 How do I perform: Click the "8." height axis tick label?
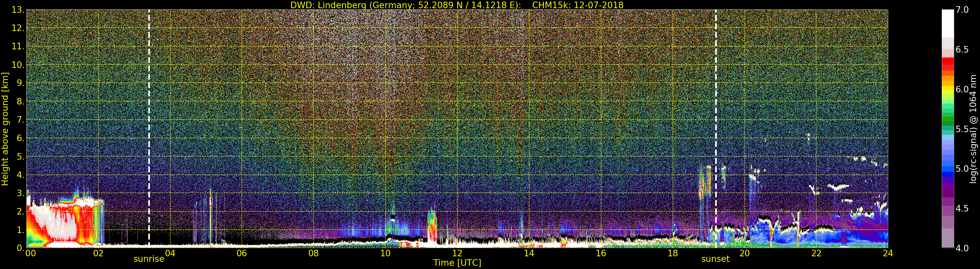[21, 102]
